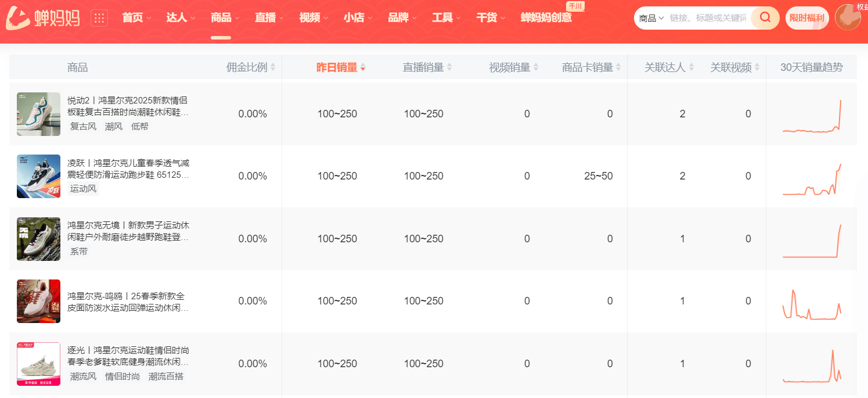Open the 悦动2 鸿星尔克 product title
The image size is (868, 398).
point(128,106)
